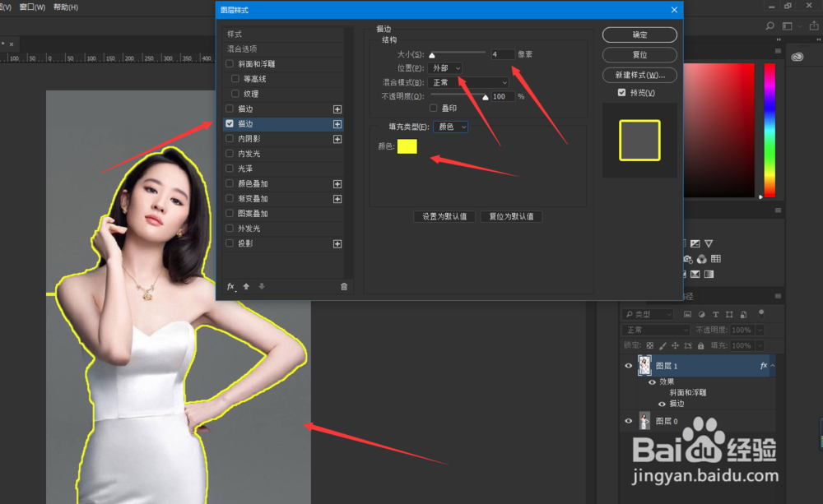Lock all padlock icon in layers panel

pos(700,345)
